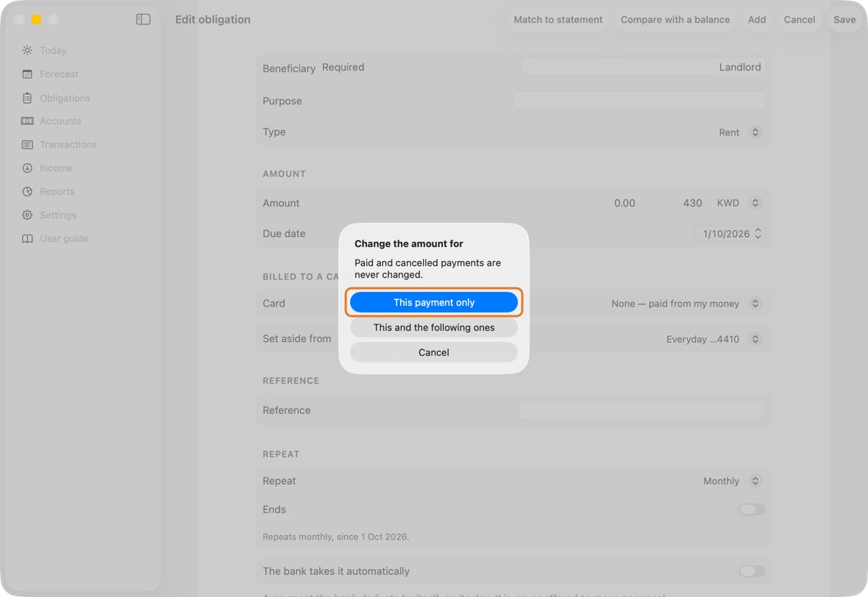Click the Beneficiary field containing Landlord
This screenshot has width=868, height=597.
pos(643,68)
